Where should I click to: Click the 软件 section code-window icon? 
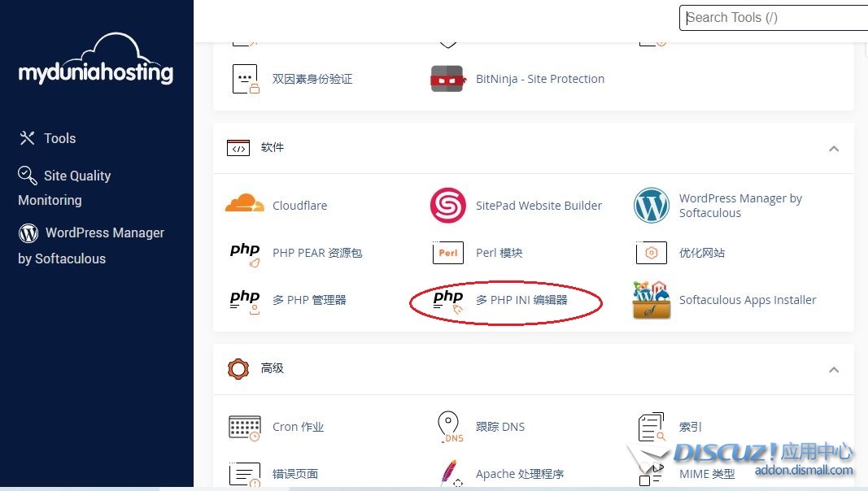(238, 148)
